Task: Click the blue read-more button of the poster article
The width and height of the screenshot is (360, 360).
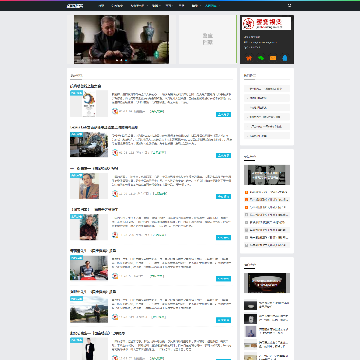Action: (x=223, y=114)
